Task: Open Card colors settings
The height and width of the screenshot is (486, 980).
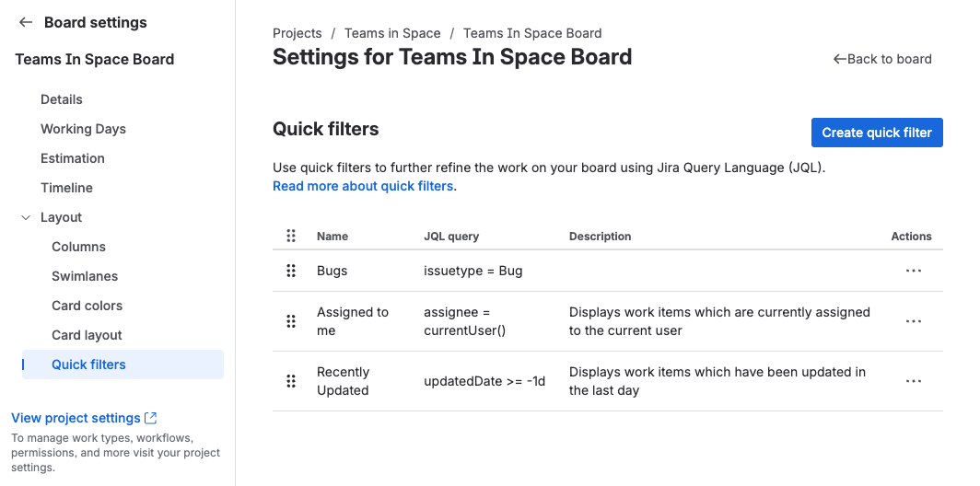Action: [x=87, y=306]
